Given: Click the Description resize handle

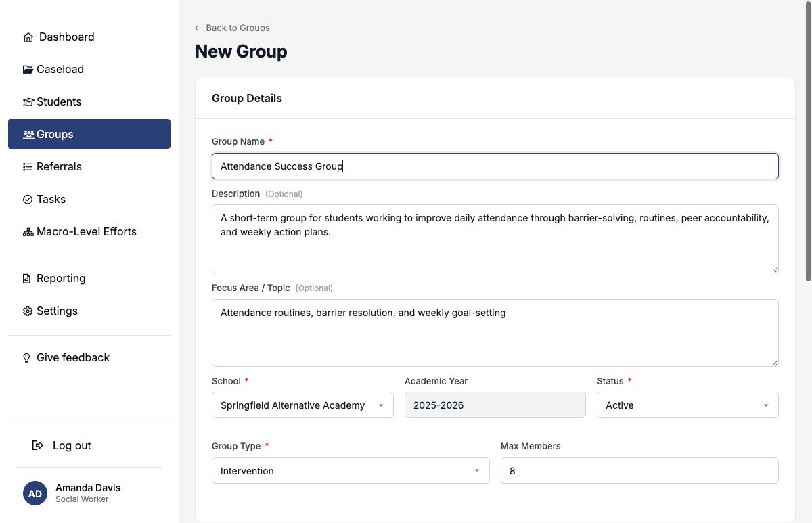Looking at the screenshot, I should (x=774, y=269).
